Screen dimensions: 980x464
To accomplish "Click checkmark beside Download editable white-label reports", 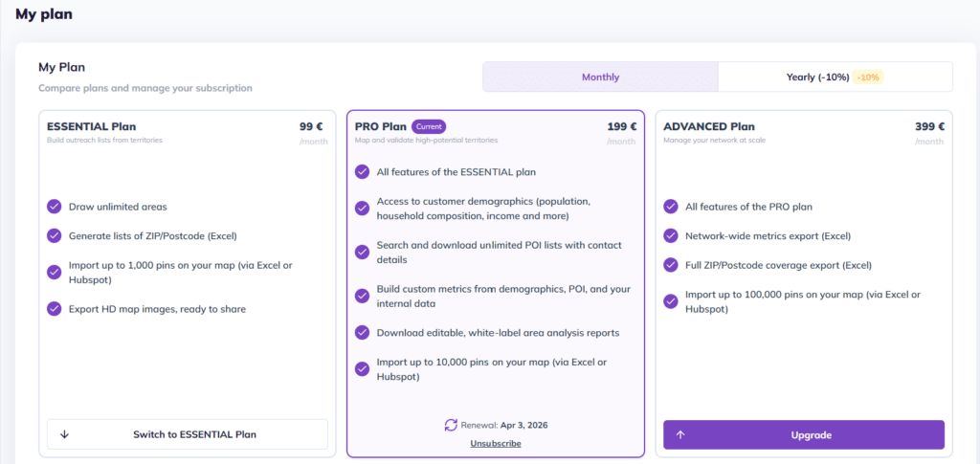I will pos(362,333).
